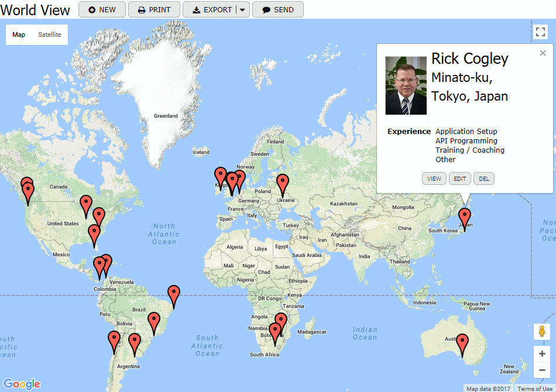Click the 'API Programming' experience entry
556x392 pixels.
pyautogui.click(x=466, y=140)
